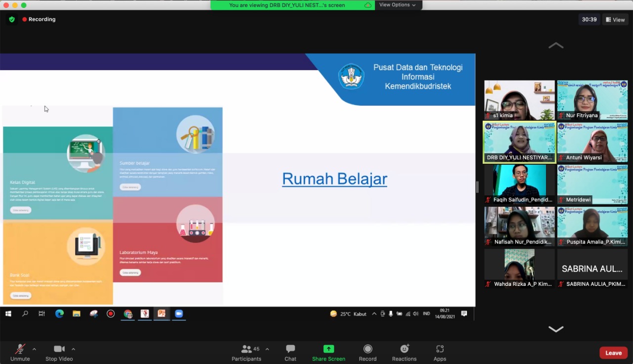Click the side panel resize handle
Screen dimensions: 633x364
point(477,187)
